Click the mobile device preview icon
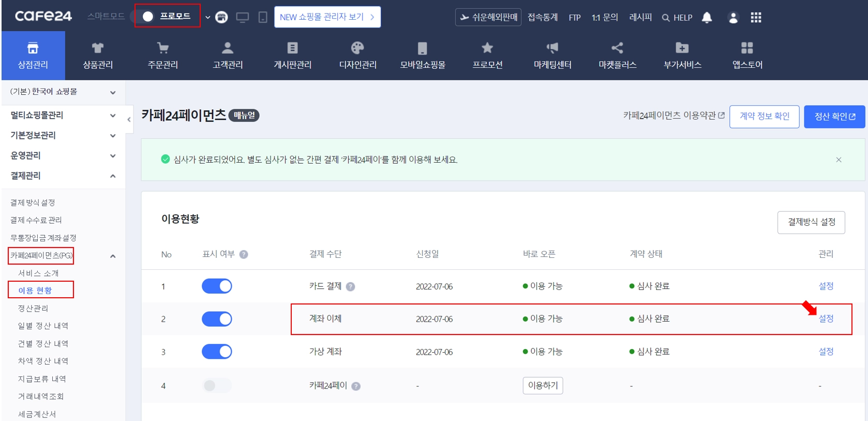 (263, 17)
